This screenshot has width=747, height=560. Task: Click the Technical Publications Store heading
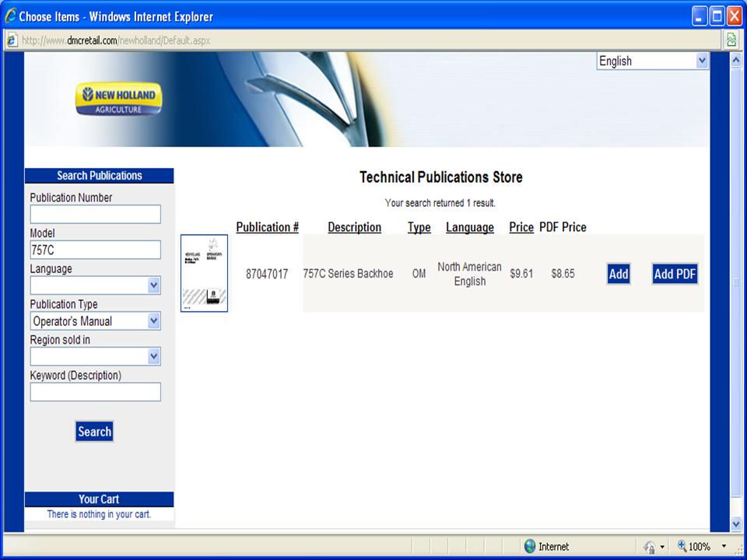(x=440, y=177)
